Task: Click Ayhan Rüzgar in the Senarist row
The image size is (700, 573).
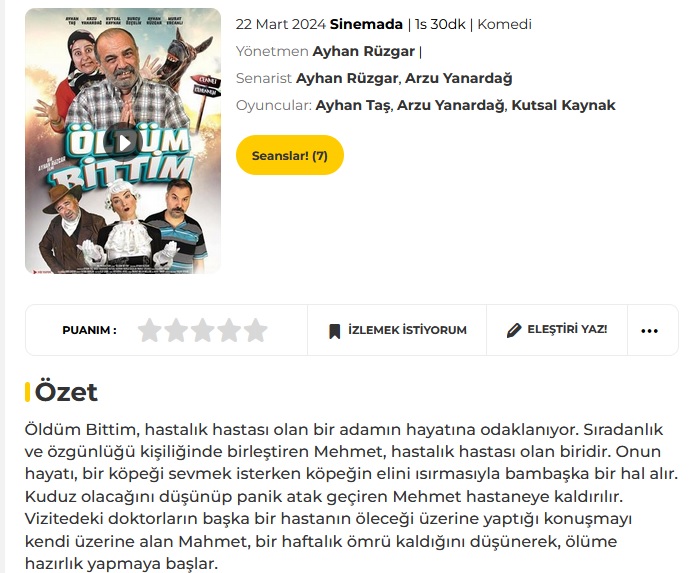Action: tap(347, 79)
